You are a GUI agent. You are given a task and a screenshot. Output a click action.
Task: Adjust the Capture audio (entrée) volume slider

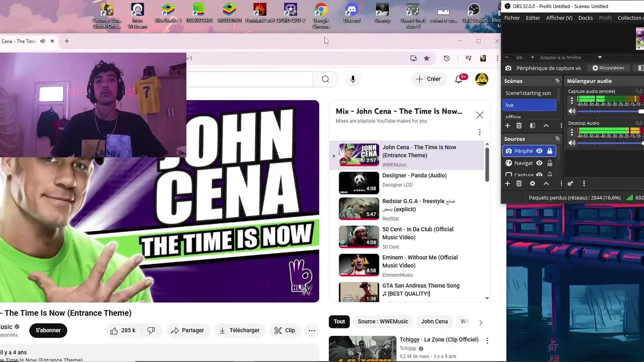click(x=610, y=111)
